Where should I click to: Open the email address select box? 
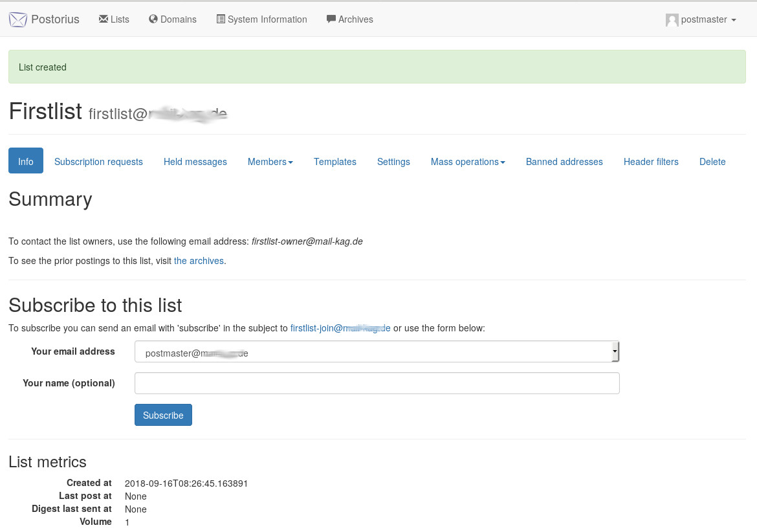pos(377,352)
